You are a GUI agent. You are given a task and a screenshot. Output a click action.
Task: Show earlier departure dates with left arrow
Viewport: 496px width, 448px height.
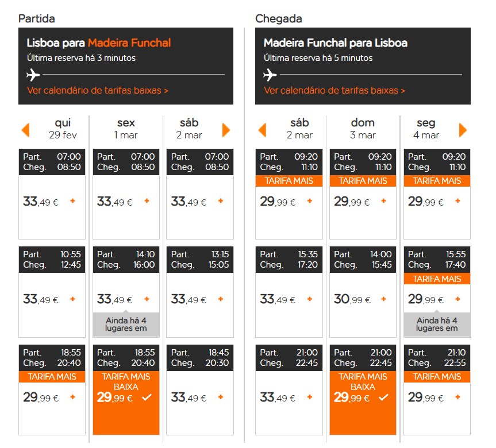pyautogui.click(x=26, y=130)
